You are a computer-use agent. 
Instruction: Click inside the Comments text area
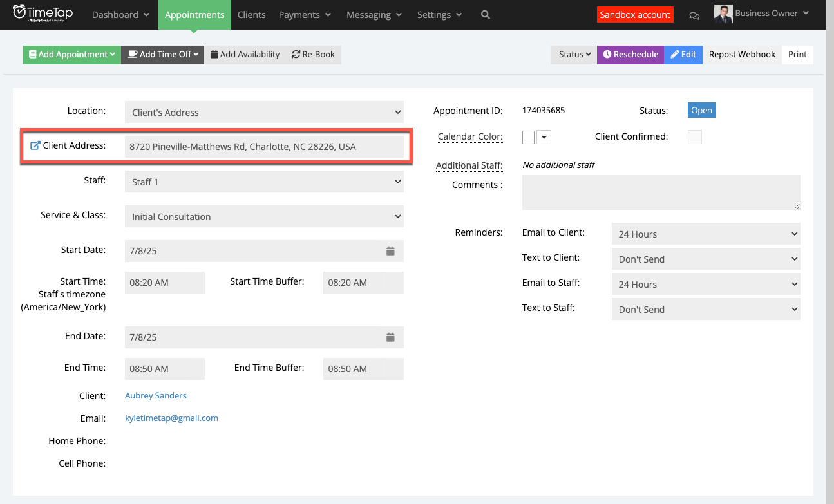660,191
